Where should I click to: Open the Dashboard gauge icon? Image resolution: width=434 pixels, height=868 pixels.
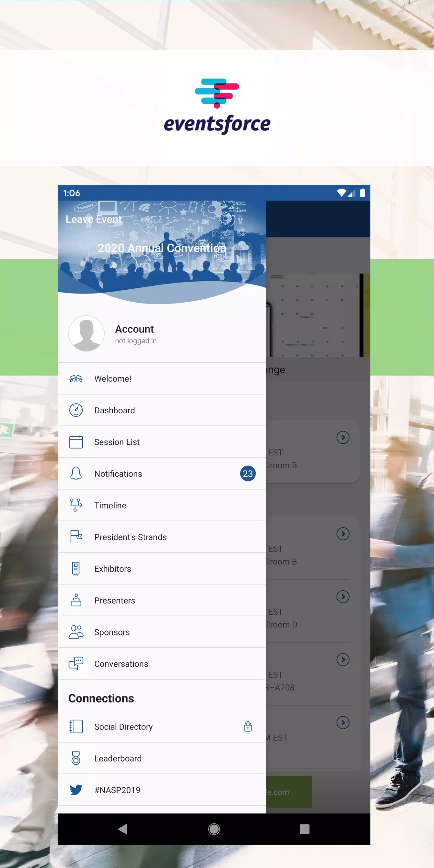click(76, 410)
